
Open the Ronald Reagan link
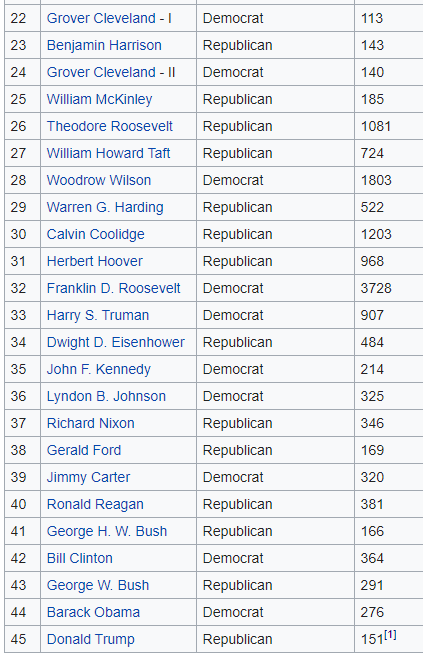pyautogui.click(x=95, y=504)
